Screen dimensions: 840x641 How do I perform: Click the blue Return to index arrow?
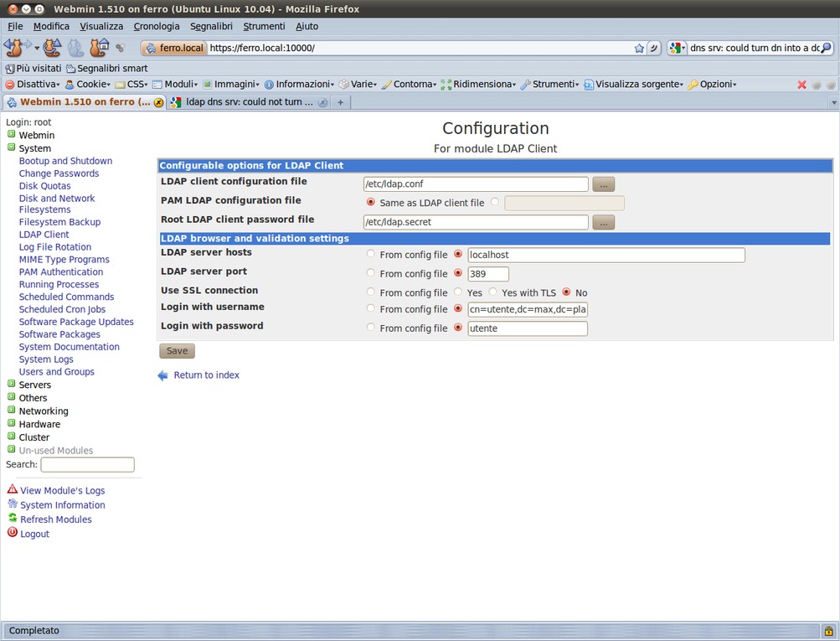(162, 375)
